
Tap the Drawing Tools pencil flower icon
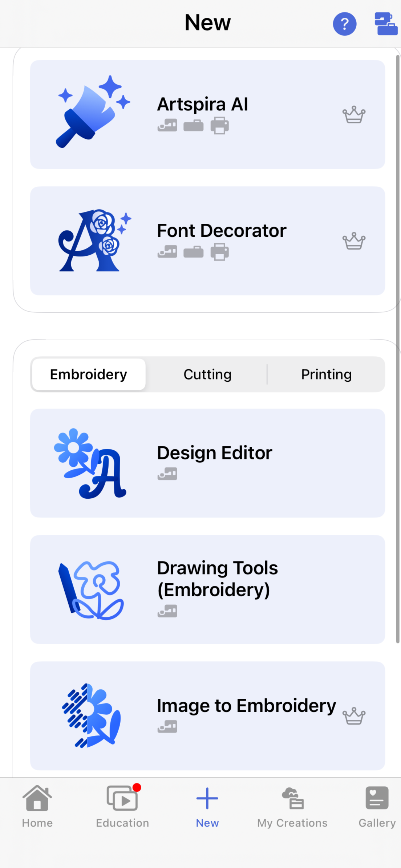tap(91, 590)
